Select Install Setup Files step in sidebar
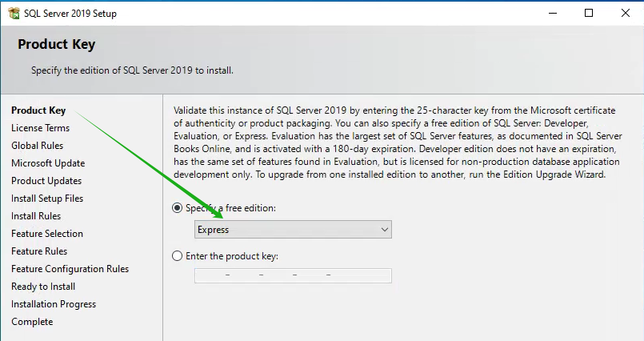 click(47, 199)
